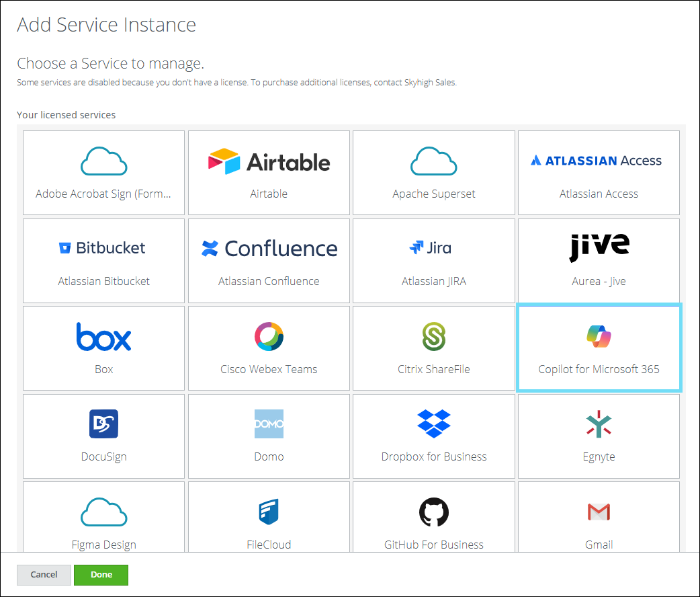Viewport: 700px width, 597px height.
Task: Click the Figma Design cloud icon
Action: click(103, 512)
